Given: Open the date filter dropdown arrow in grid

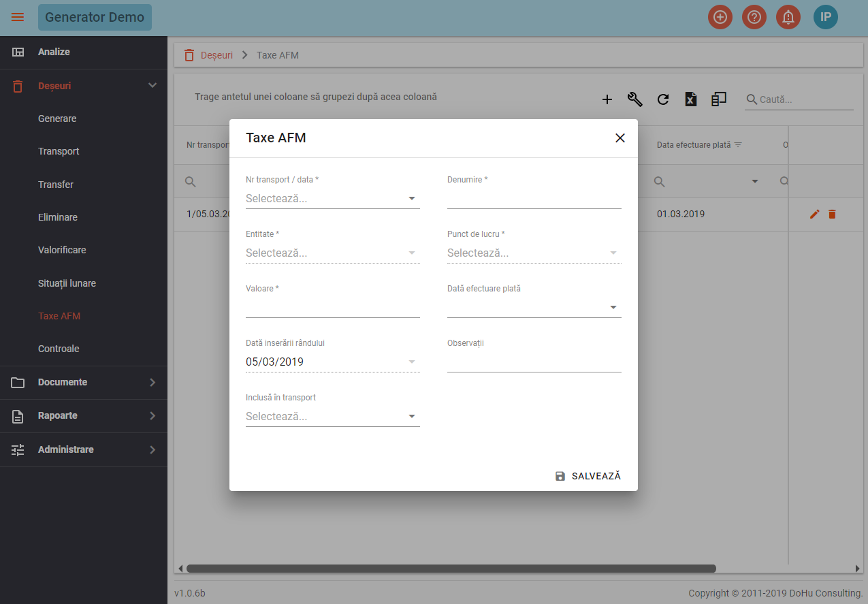Looking at the screenshot, I should (x=754, y=181).
